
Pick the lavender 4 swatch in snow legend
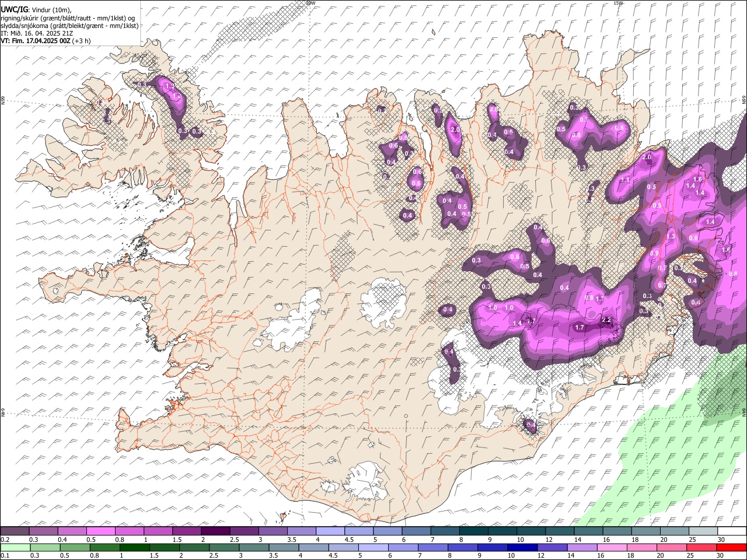click(x=330, y=531)
